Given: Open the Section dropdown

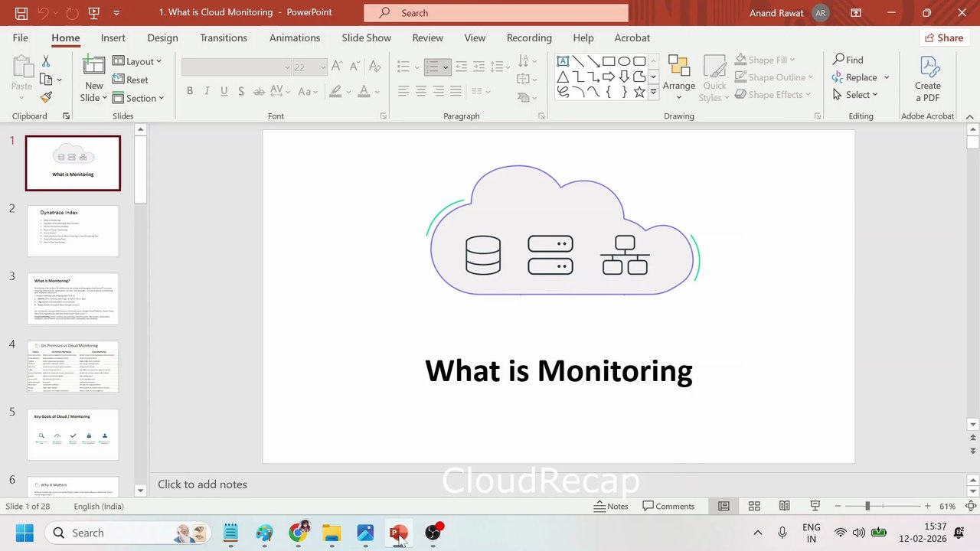Looking at the screenshot, I should (139, 98).
